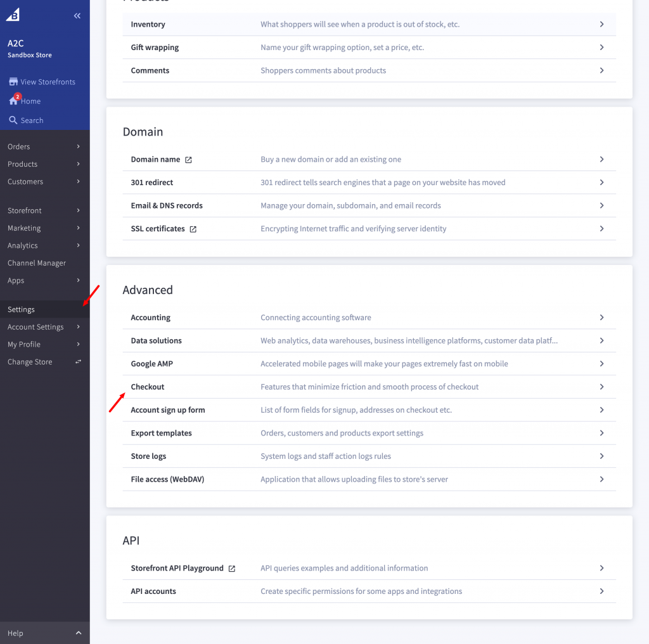
Task: Open the Accounting settings
Action: 369,318
